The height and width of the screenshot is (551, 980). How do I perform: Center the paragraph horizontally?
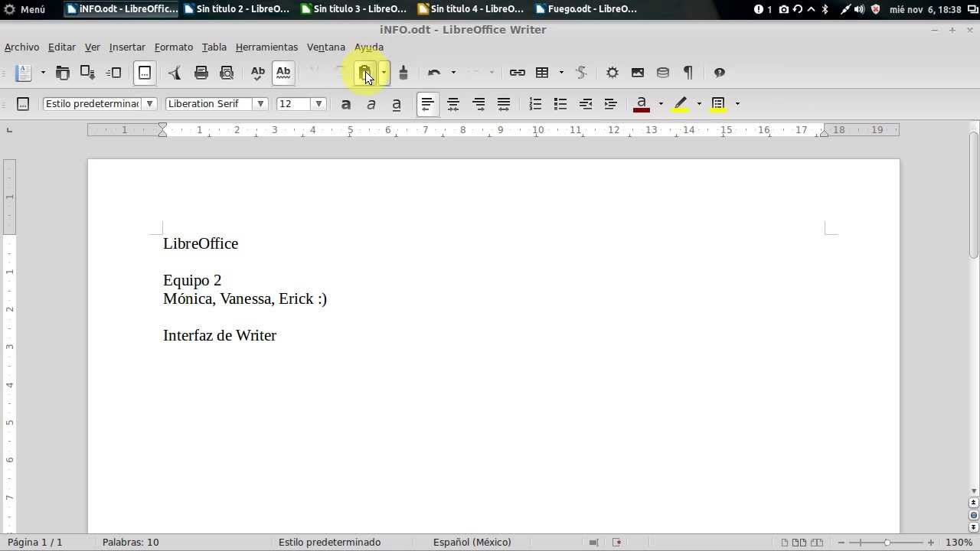tap(453, 104)
